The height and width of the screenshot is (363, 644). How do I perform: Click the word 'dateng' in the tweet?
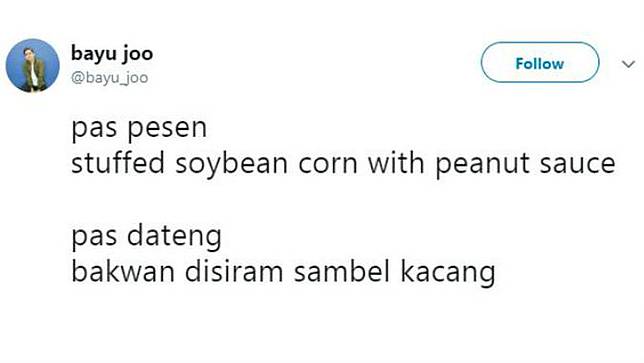tap(174, 237)
